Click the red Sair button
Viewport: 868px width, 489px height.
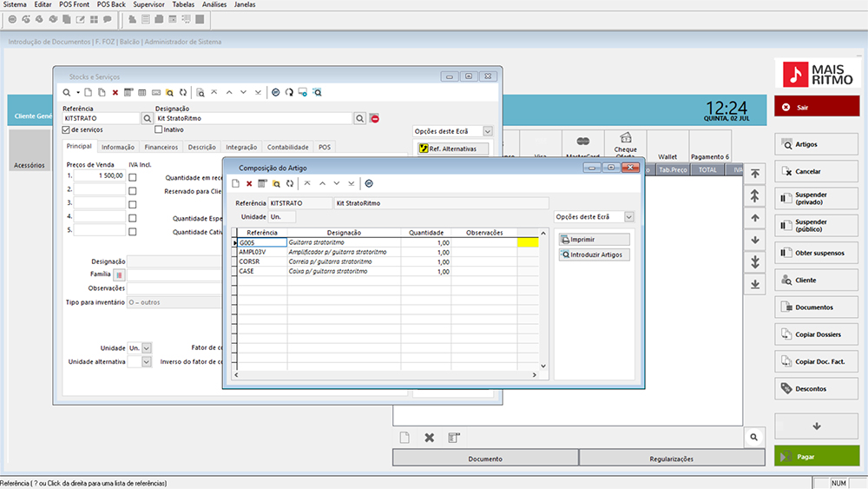click(817, 107)
